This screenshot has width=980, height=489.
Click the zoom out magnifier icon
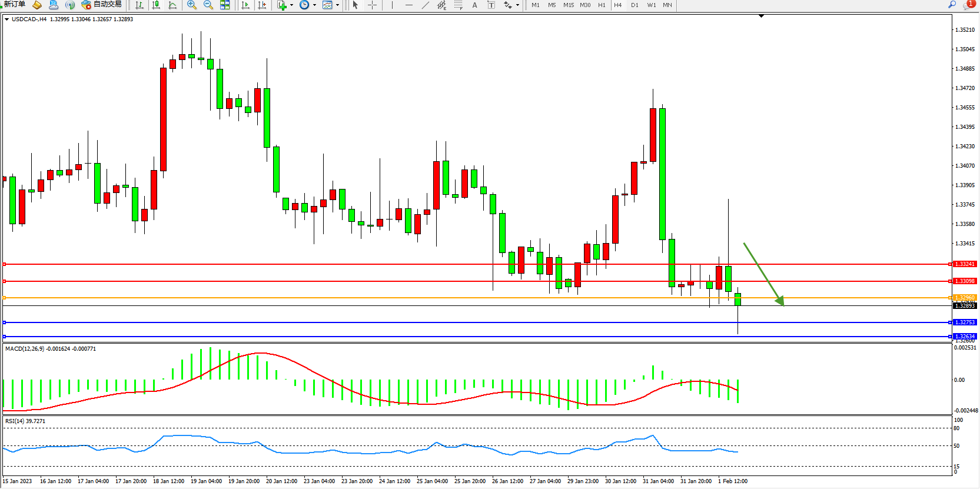208,5
